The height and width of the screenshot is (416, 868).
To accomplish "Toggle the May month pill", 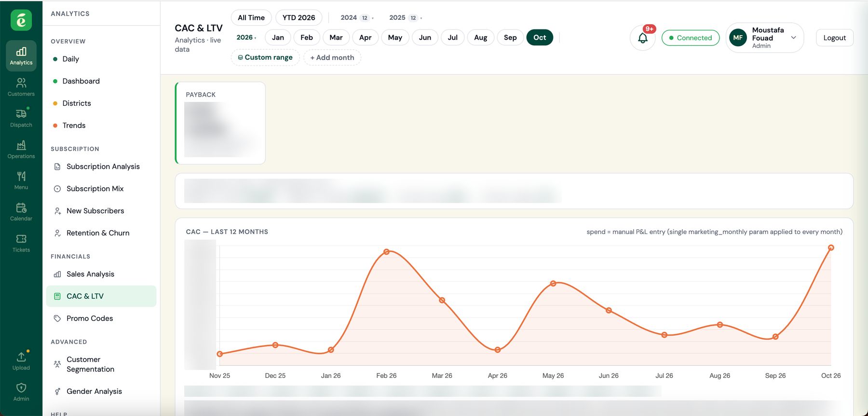I will (x=395, y=38).
